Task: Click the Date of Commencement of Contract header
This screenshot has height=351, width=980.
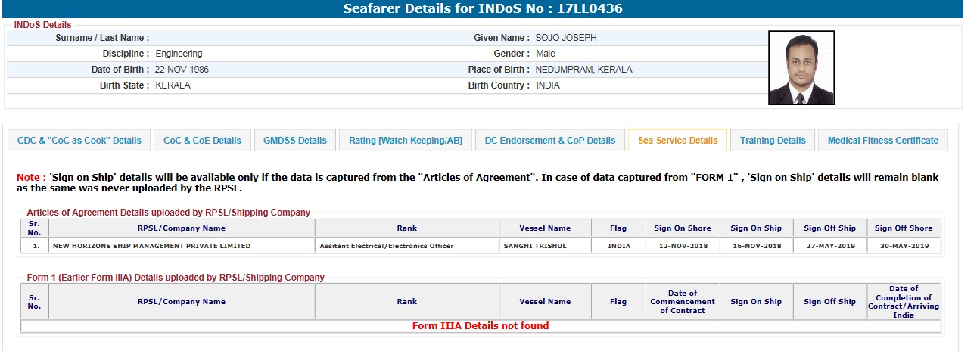Action: pyautogui.click(x=683, y=302)
